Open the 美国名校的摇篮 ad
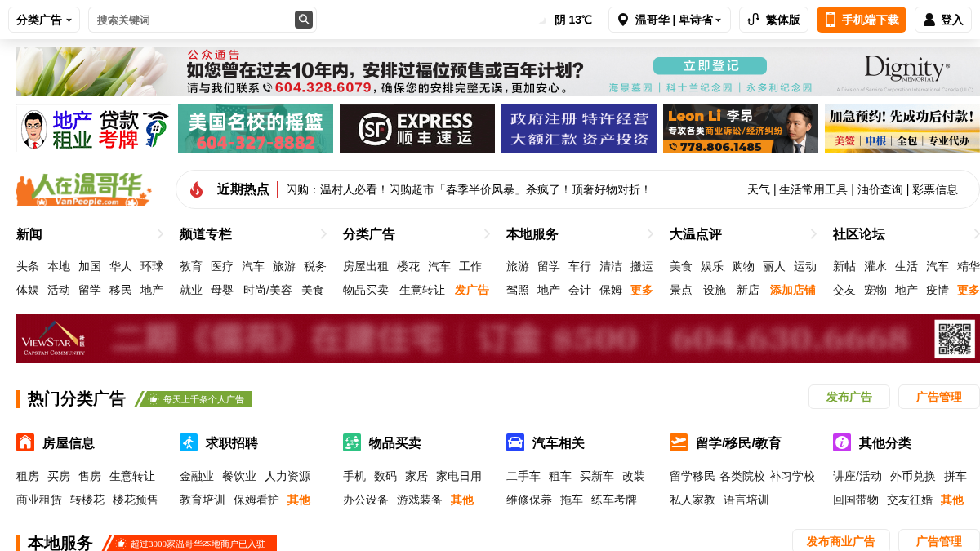 (x=256, y=129)
